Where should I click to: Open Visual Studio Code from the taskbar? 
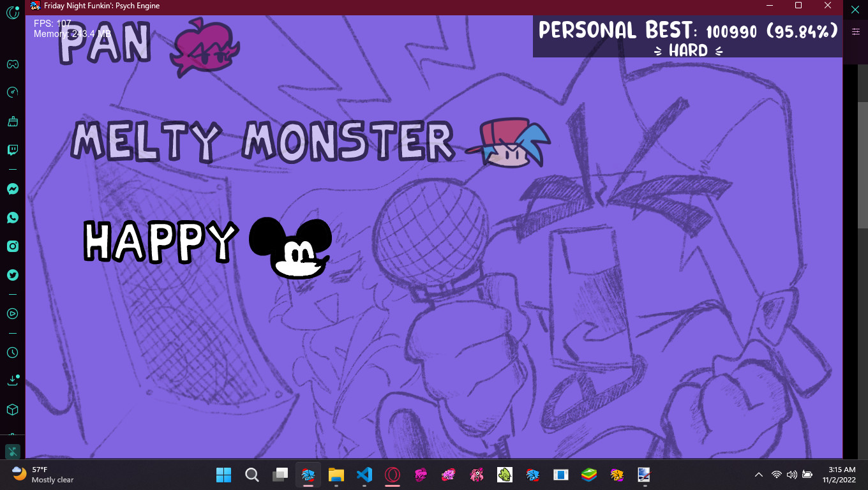[364, 475]
